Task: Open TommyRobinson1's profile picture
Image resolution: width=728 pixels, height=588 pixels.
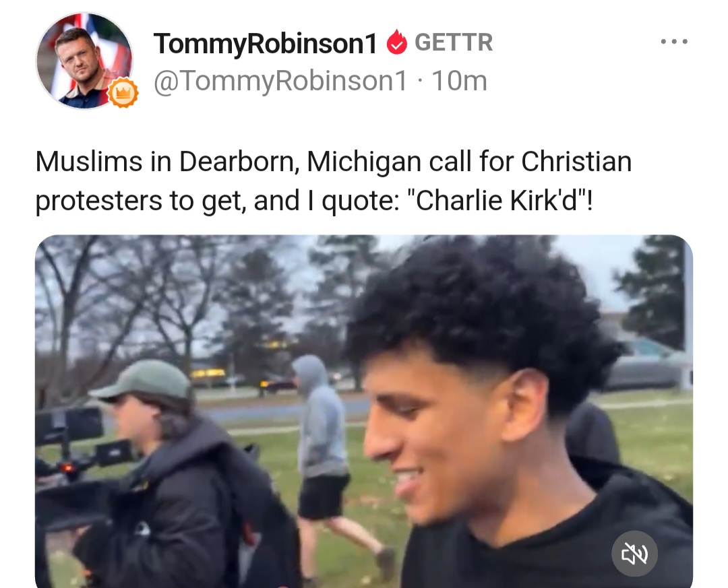Action: 84,61
